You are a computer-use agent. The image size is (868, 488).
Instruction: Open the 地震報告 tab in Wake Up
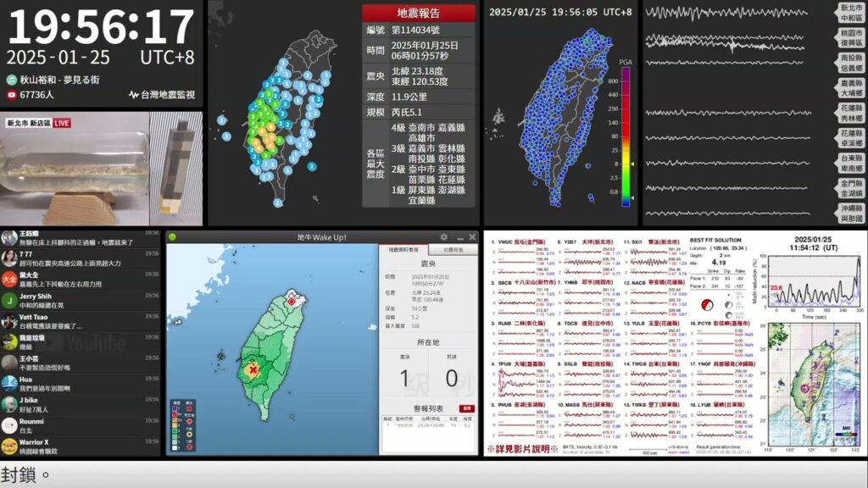click(452, 249)
